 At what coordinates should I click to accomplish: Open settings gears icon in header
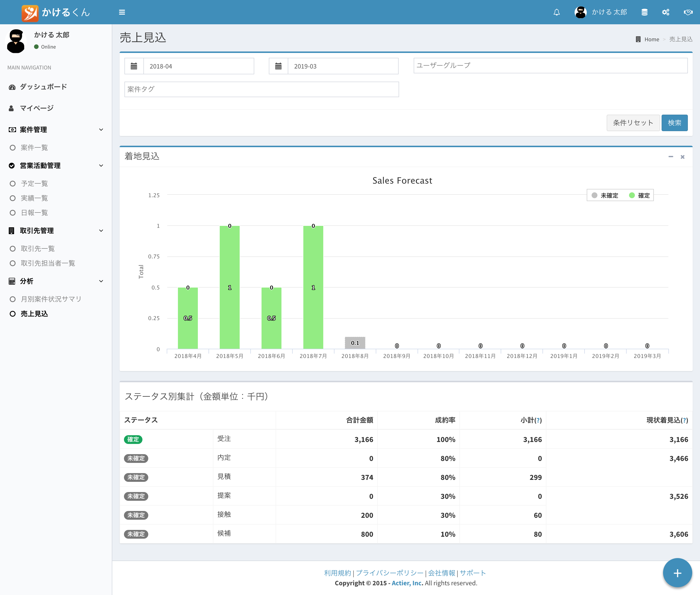(665, 12)
